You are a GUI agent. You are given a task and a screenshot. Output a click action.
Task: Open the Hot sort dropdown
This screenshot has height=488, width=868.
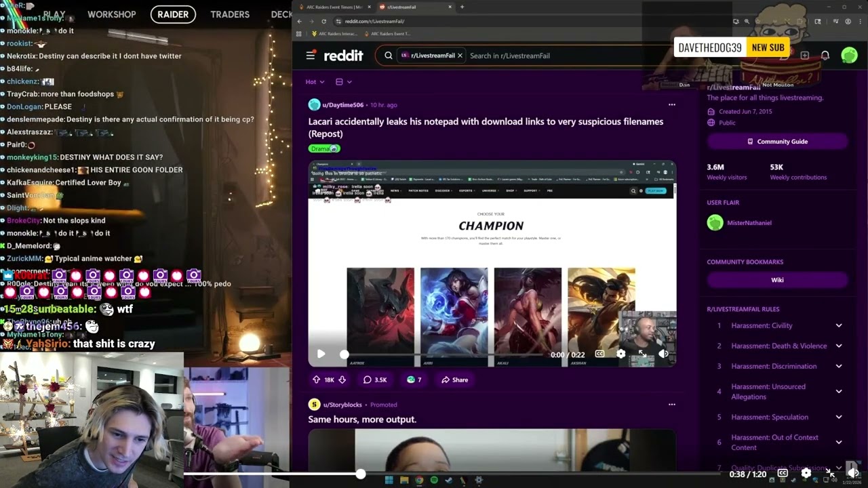click(315, 82)
